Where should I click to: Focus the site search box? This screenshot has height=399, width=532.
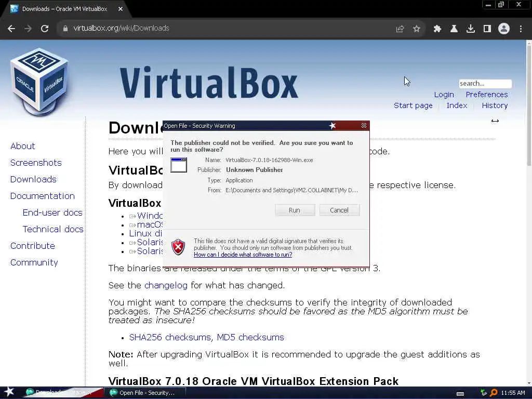click(x=485, y=84)
